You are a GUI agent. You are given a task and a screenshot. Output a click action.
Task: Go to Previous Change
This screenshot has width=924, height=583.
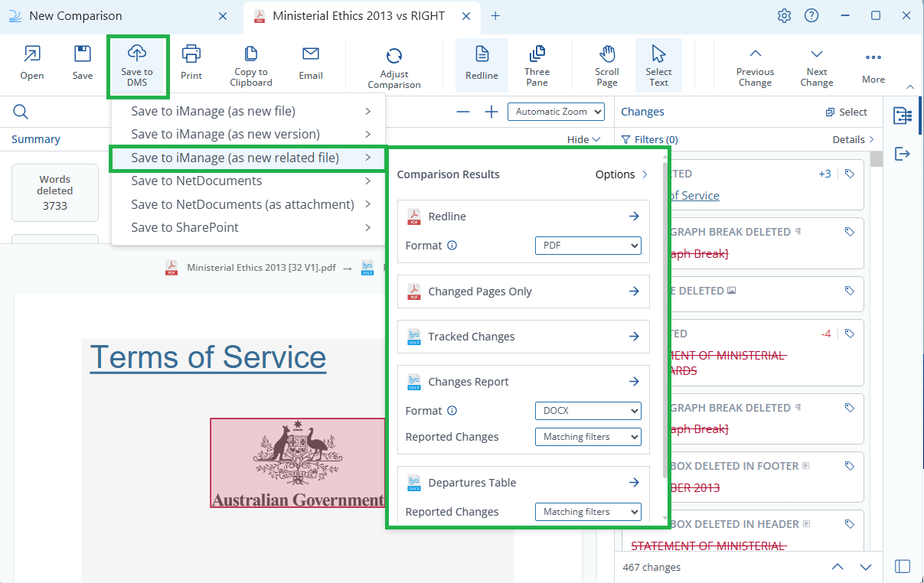tap(756, 67)
